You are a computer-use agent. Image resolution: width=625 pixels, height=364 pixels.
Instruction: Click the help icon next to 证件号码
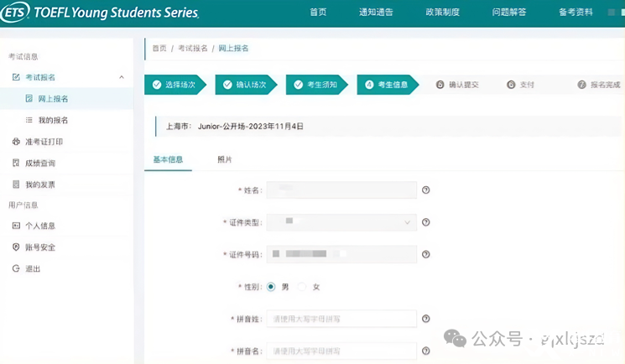pyautogui.click(x=425, y=254)
